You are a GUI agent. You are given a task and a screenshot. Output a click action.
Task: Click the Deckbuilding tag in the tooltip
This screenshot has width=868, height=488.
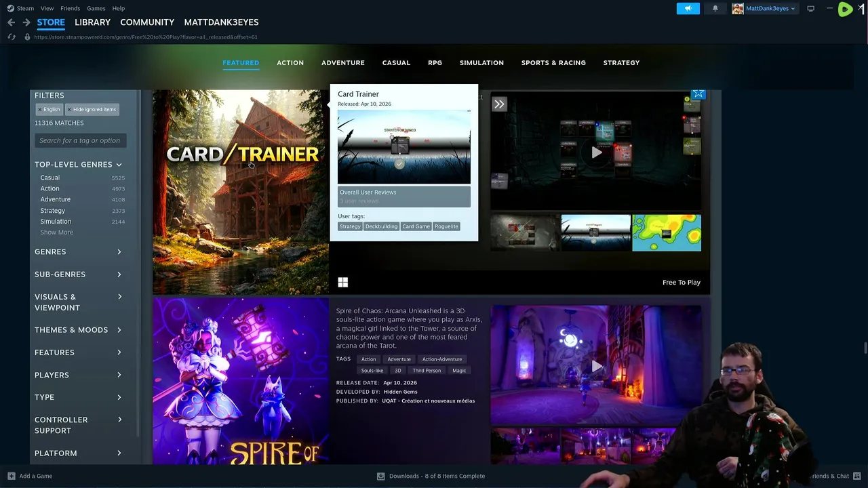point(381,226)
